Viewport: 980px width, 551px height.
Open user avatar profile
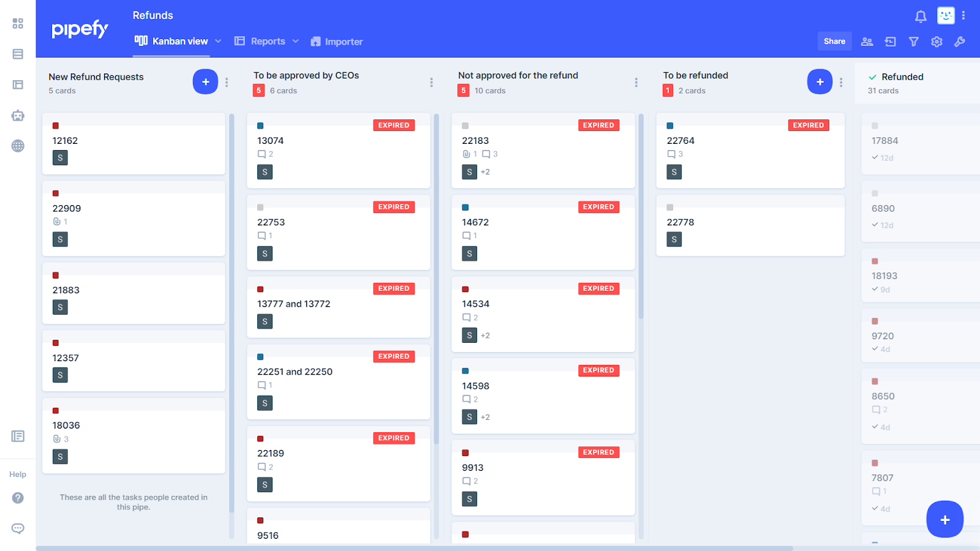click(946, 15)
